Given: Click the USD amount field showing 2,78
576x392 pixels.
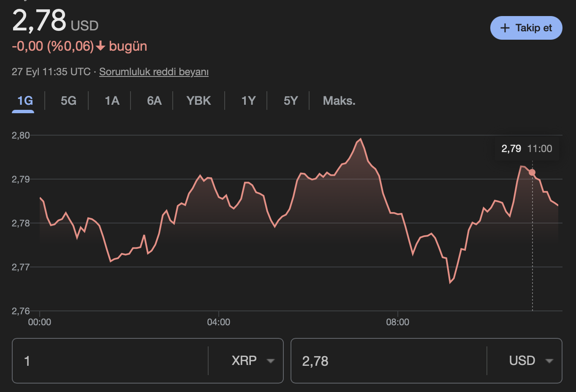Looking at the screenshot, I should [389, 361].
